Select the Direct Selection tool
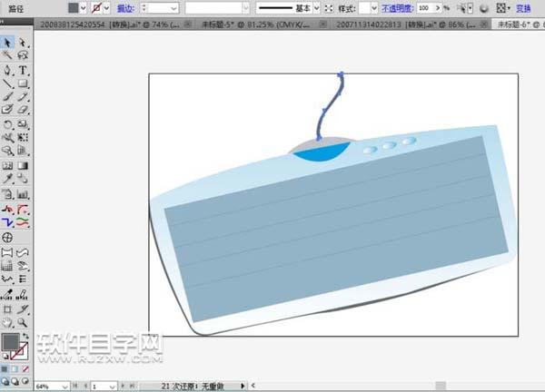Screen dimensions: 545x392 click(x=23, y=43)
